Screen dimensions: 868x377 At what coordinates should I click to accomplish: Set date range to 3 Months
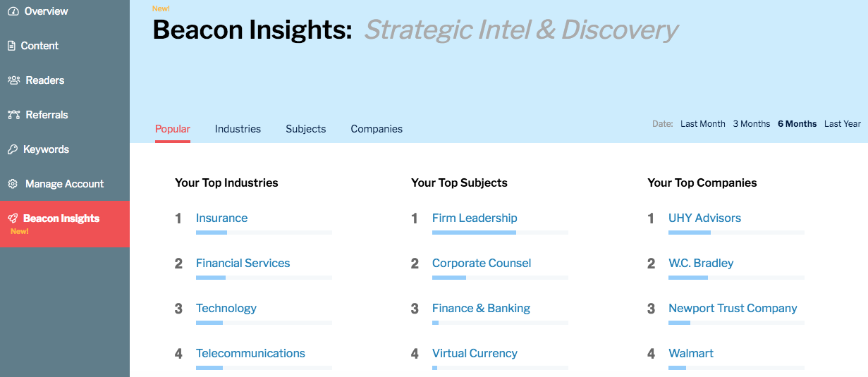[x=751, y=124]
